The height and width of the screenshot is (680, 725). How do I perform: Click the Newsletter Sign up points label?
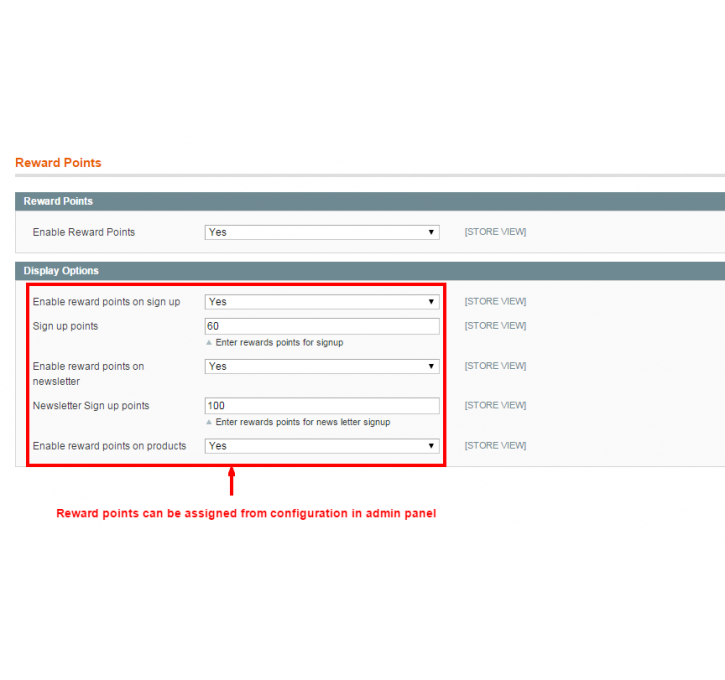[x=91, y=406]
